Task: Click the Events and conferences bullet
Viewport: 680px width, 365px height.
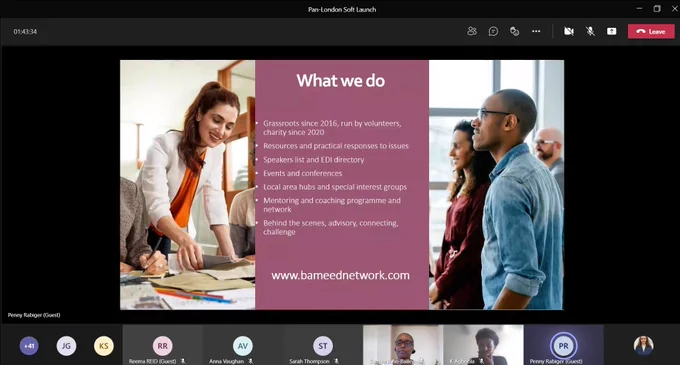Action: click(303, 173)
